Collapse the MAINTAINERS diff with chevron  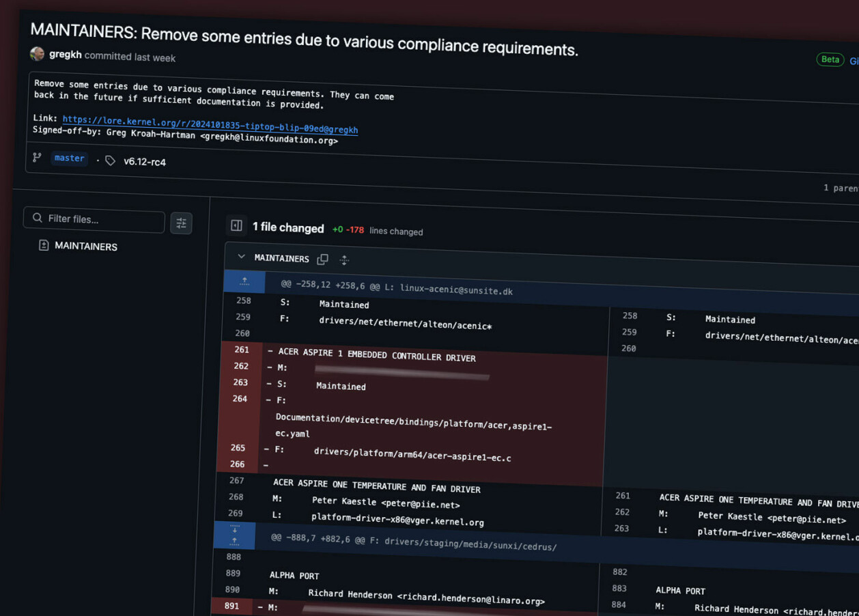coord(241,257)
